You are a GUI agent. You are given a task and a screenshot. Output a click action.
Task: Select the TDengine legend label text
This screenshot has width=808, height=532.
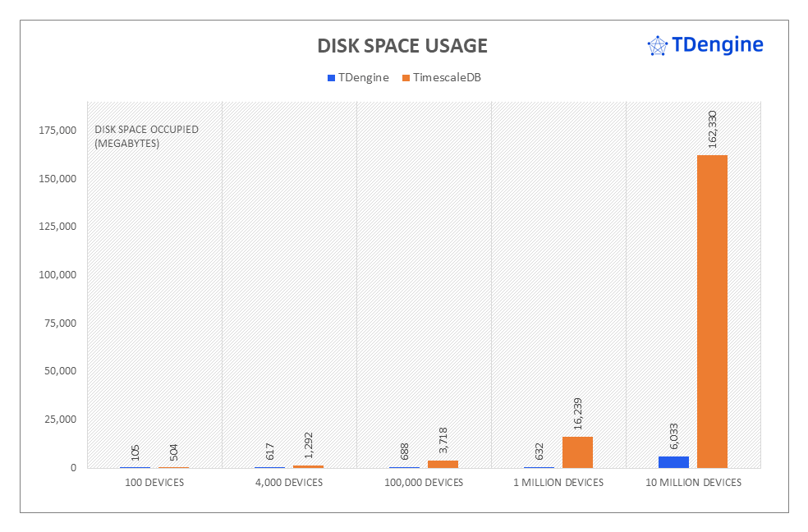364,78
